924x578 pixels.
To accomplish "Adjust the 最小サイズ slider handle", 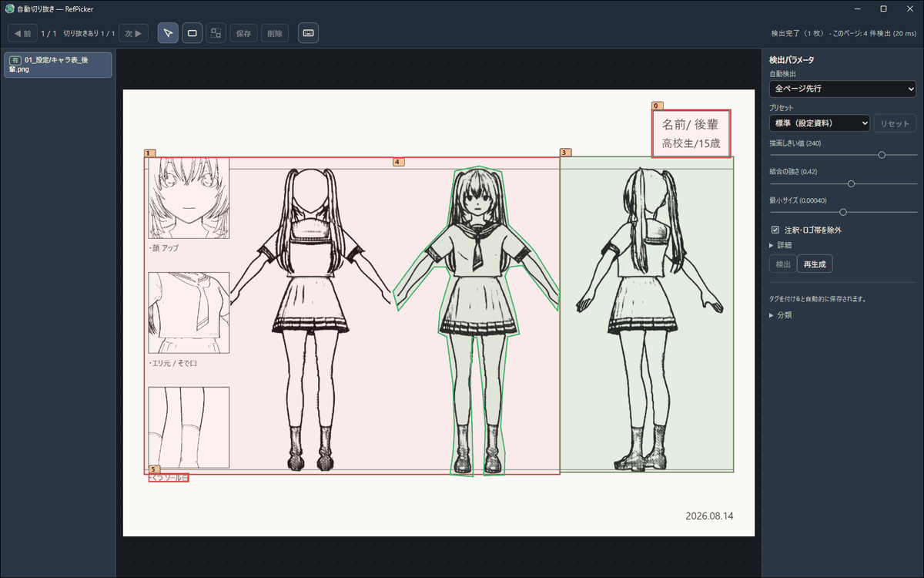I will [843, 212].
